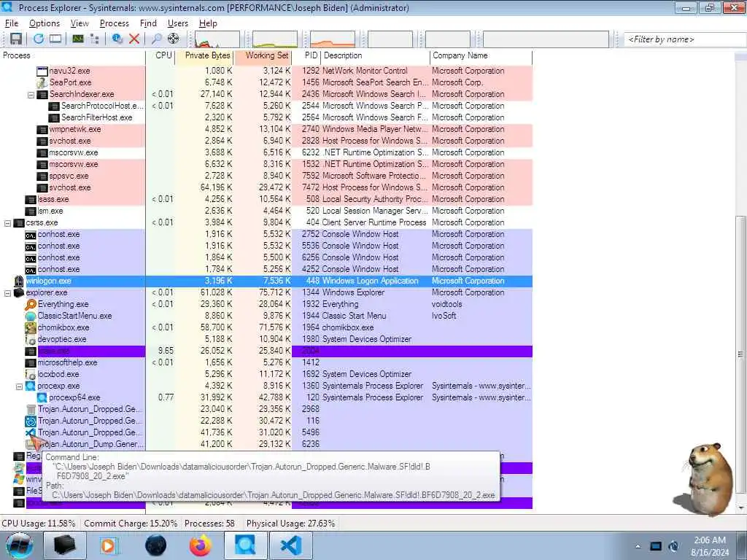Click the locxbod.exe process icon
Viewport: 747px width, 560px height.
pyautogui.click(x=31, y=374)
